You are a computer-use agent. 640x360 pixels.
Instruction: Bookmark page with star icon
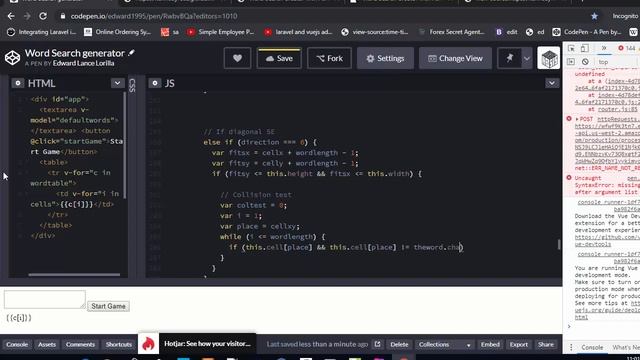594,16
